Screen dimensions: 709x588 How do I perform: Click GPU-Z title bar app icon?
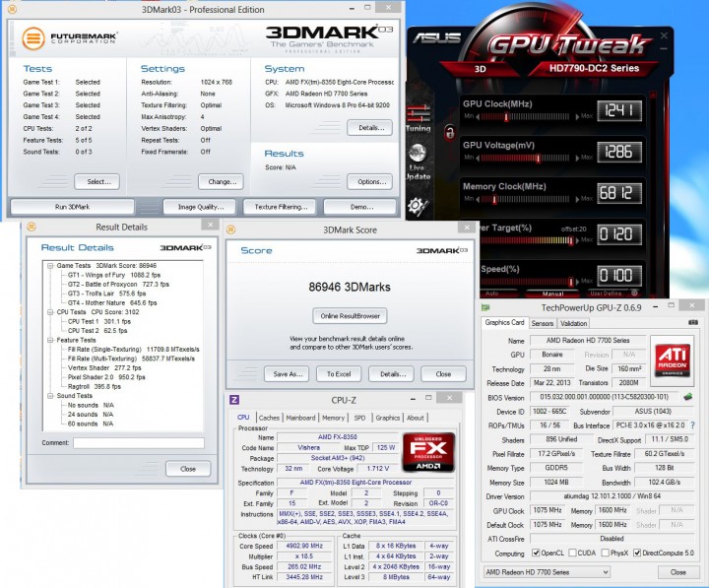click(485, 307)
